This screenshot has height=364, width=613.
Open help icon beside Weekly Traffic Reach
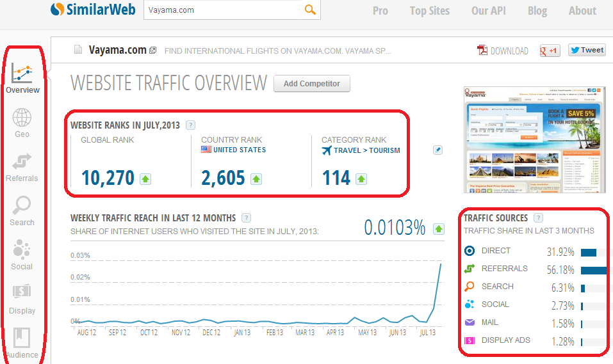[x=246, y=218]
